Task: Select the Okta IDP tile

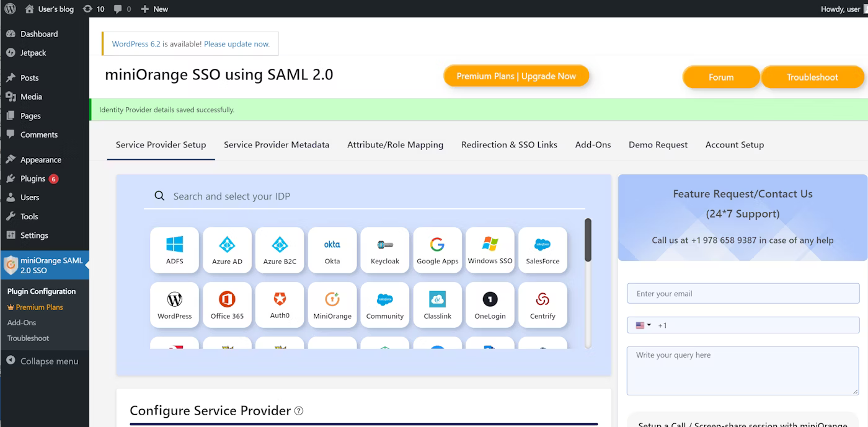Action: (x=332, y=250)
